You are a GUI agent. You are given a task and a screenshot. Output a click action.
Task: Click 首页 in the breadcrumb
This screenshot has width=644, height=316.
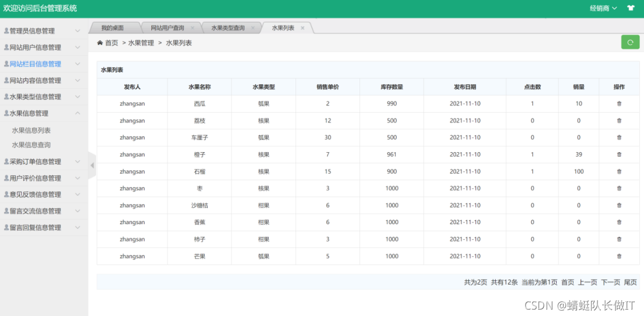112,42
